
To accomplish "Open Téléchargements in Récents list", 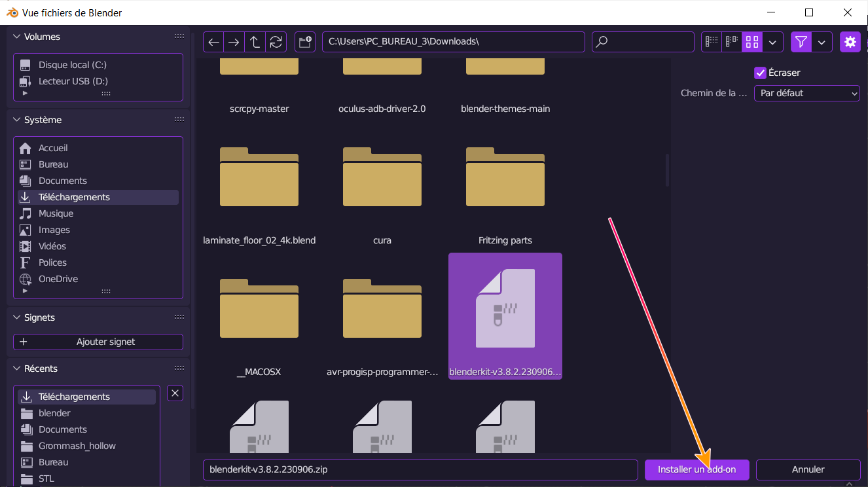I will [x=86, y=397].
